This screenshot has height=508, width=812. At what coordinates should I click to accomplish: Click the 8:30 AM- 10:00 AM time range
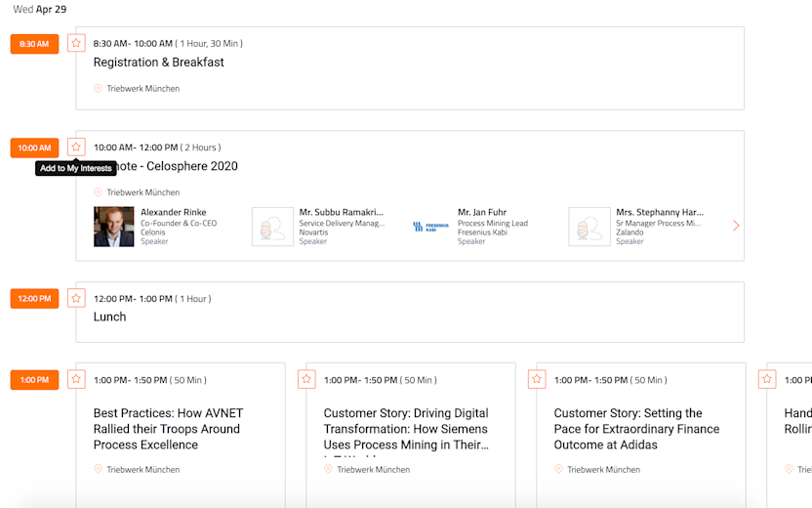point(133,44)
